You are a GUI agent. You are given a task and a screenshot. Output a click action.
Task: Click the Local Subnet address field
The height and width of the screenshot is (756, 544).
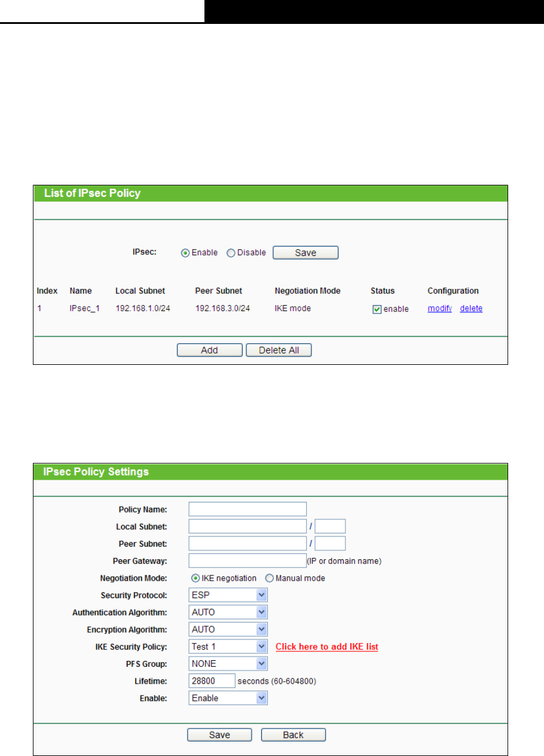coord(247,526)
